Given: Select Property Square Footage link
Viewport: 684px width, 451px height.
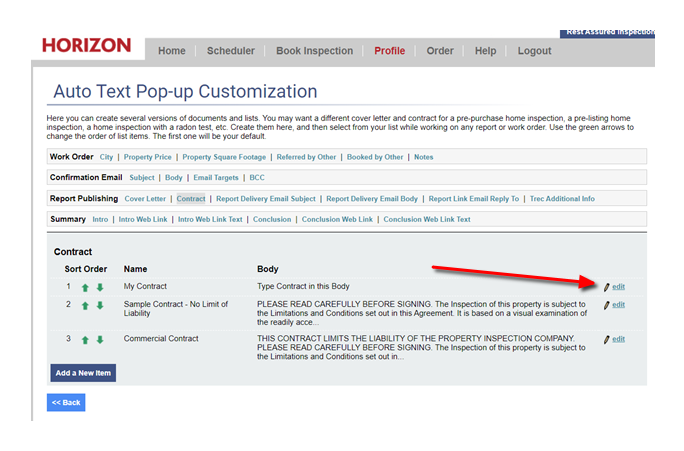Looking at the screenshot, I should tap(224, 157).
